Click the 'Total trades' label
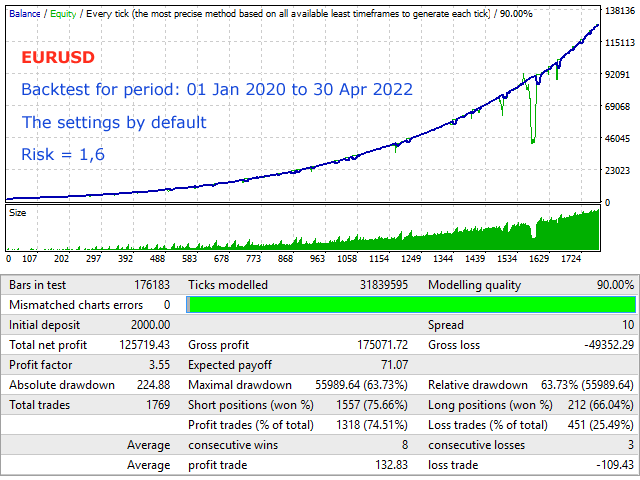The height and width of the screenshot is (480, 640). point(39,405)
